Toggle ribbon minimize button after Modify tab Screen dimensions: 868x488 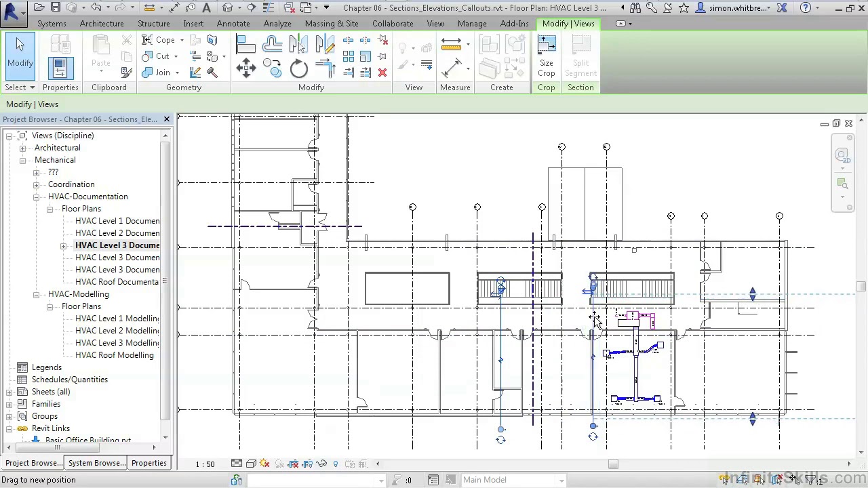click(x=620, y=24)
